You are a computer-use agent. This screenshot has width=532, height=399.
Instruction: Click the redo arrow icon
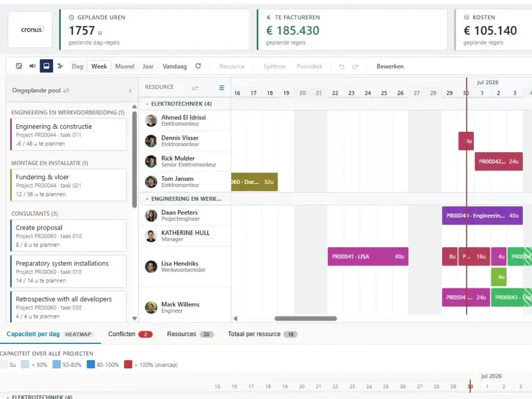pos(355,66)
